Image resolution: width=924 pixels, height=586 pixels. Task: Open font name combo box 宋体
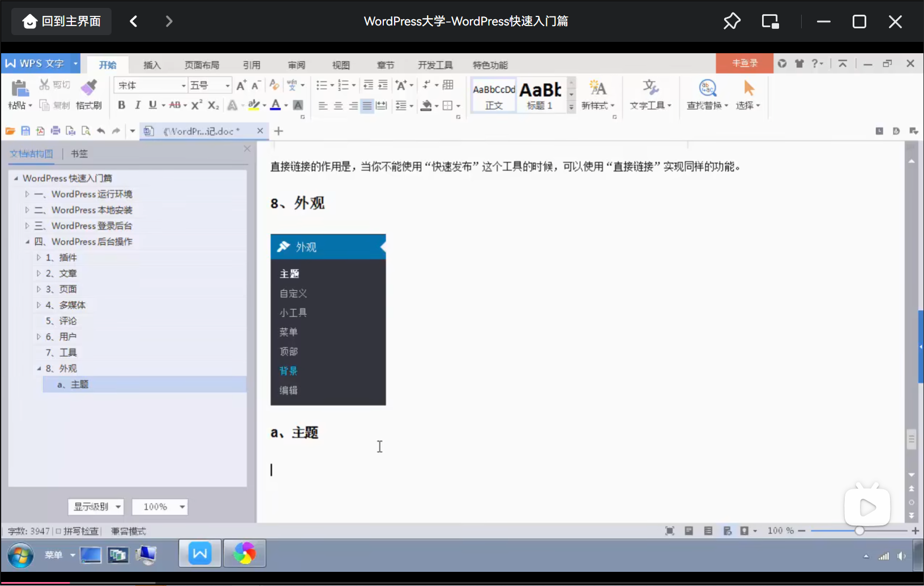point(151,85)
